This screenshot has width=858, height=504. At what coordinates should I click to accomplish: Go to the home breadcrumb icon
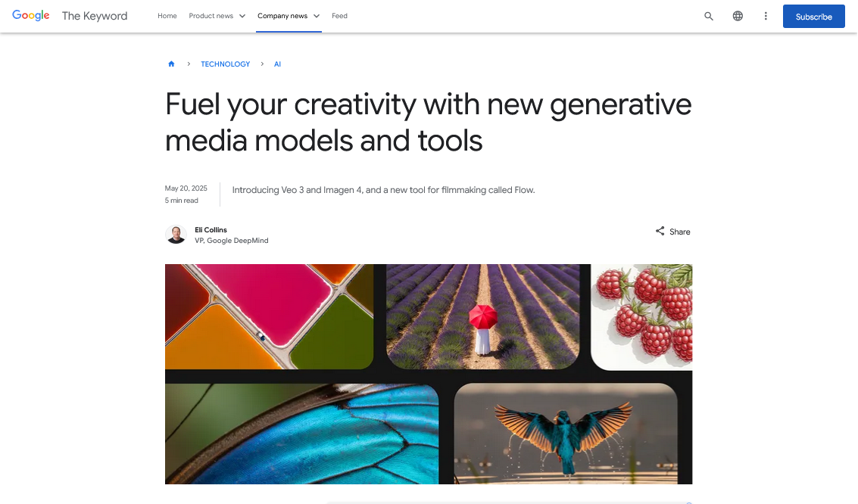point(171,64)
